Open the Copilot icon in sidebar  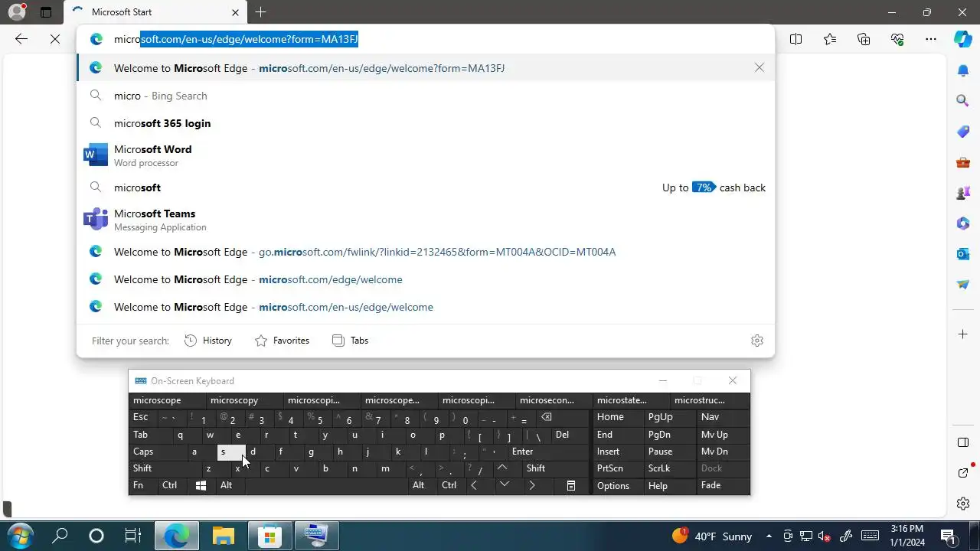point(963,39)
